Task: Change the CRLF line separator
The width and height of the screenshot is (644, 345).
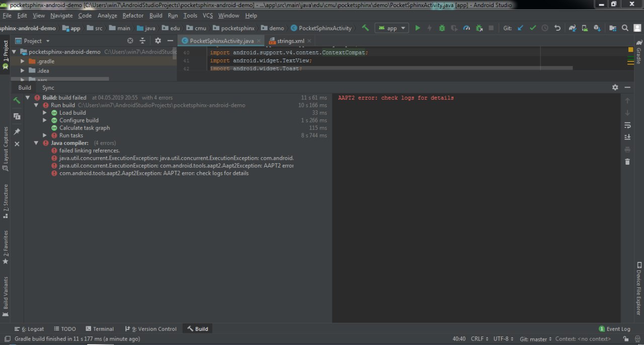Action: click(x=479, y=339)
